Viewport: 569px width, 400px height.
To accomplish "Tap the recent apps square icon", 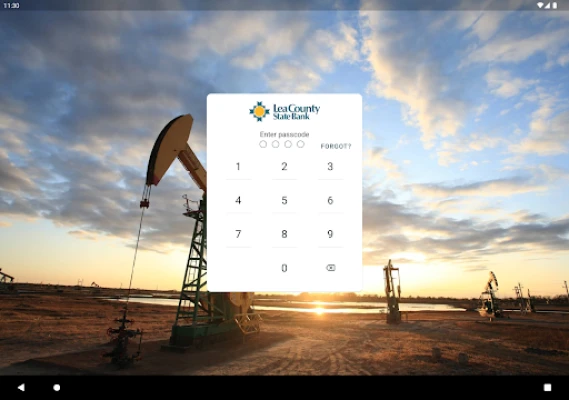I will (x=548, y=388).
